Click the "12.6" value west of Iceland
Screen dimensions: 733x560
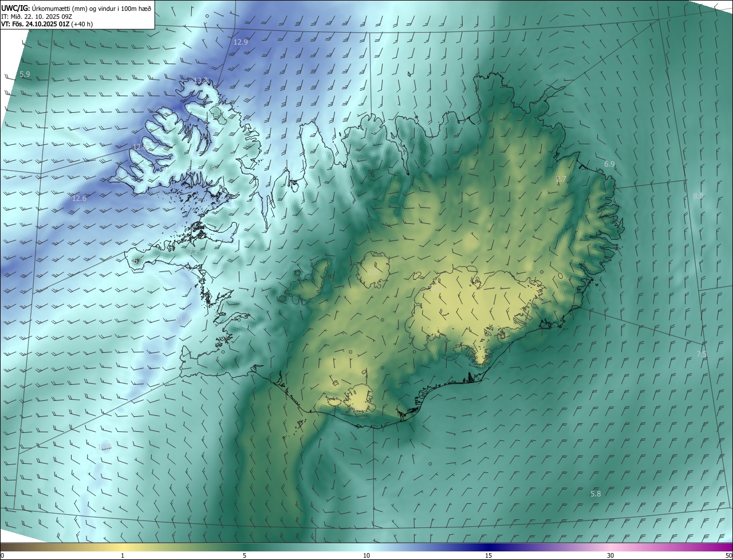pyautogui.click(x=79, y=199)
